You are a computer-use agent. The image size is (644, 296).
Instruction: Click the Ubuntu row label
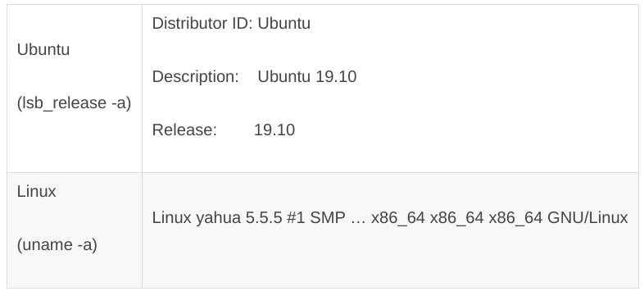(x=43, y=50)
